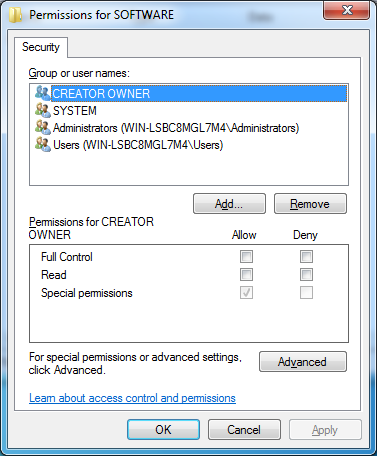Confirm with the OK button
This screenshot has height=456, width=377.
click(163, 430)
